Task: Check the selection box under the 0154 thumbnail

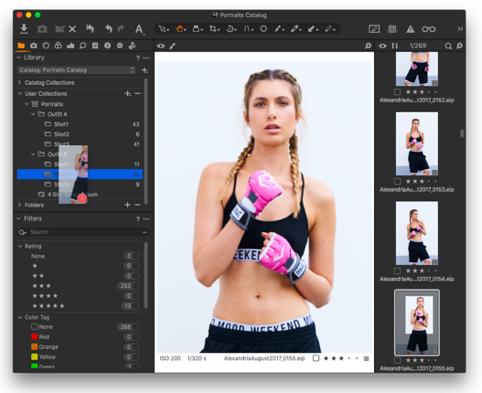Action: [397, 271]
